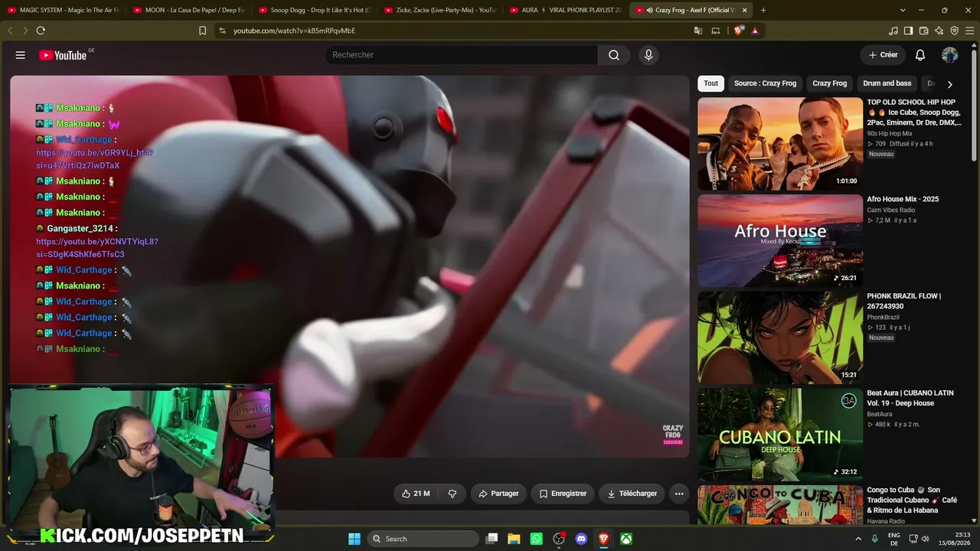Select the 'Source : Crazy Frog' chip
Screen dimensions: 980x551
(x=765, y=83)
